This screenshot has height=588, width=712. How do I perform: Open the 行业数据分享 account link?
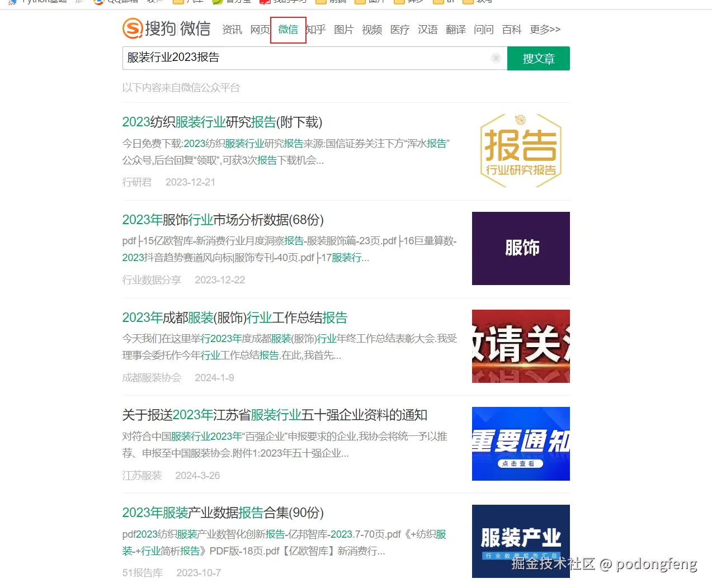click(x=152, y=280)
